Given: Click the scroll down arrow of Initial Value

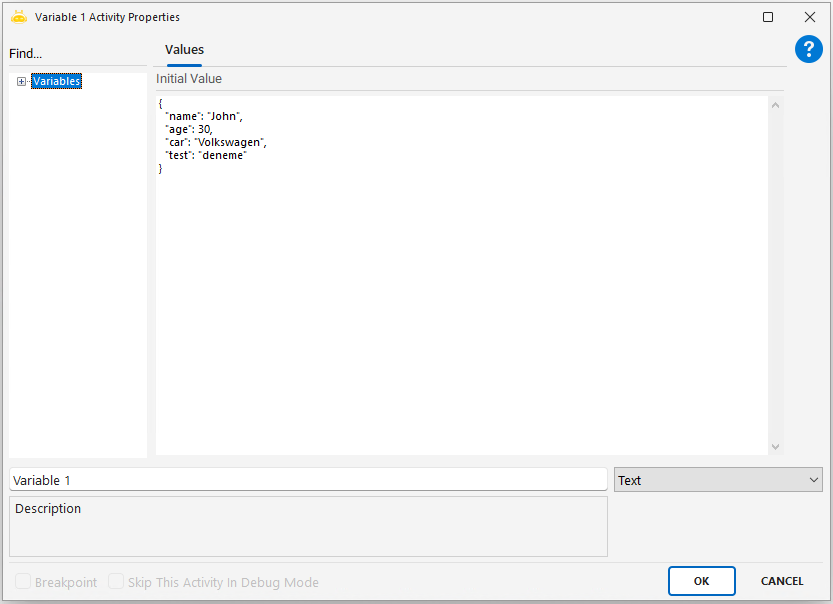Looking at the screenshot, I should [776, 447].
